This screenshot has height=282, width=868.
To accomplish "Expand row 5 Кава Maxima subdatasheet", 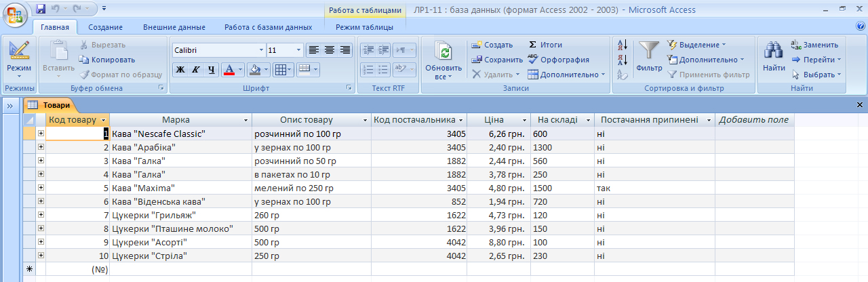I will tap(41, 188).
